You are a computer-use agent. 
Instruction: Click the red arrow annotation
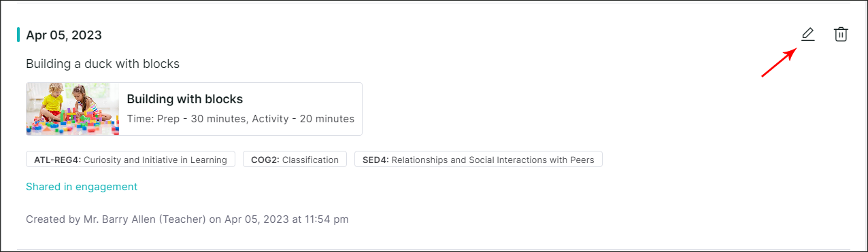[x=779, y=62]
